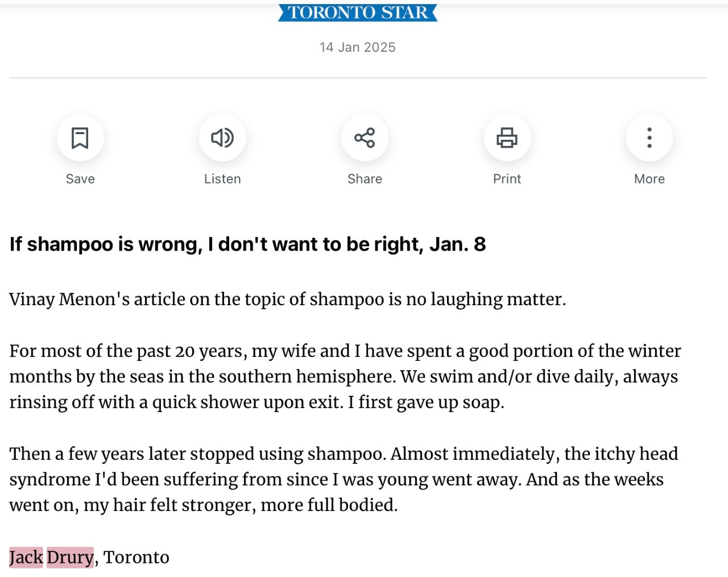Image resolution: width=728 pixels, height=577 pixels.
Task: Click the "More" text label
Action: (x=649, y=179)
